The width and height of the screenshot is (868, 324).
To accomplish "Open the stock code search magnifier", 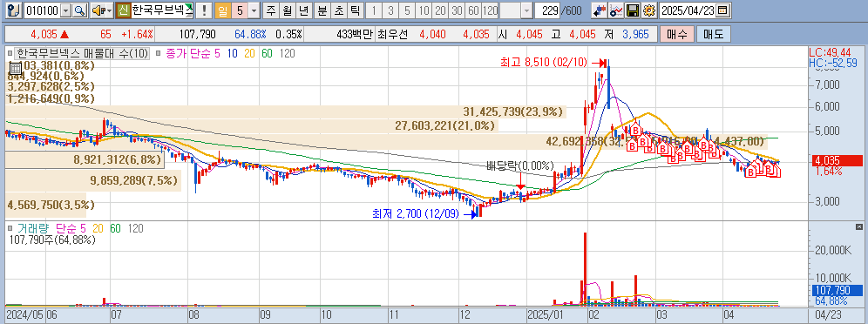I will point(80,10).
